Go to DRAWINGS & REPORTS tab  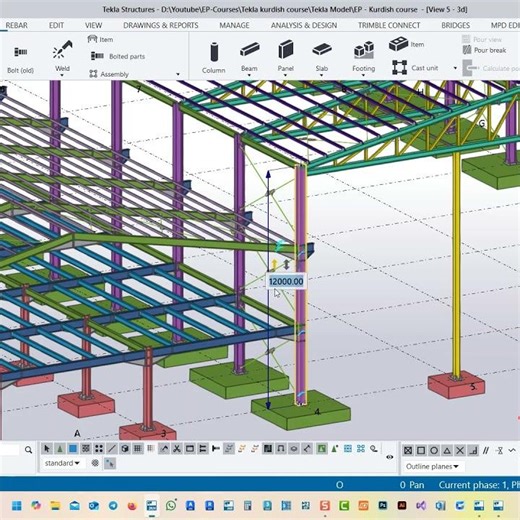coord(161,25)
